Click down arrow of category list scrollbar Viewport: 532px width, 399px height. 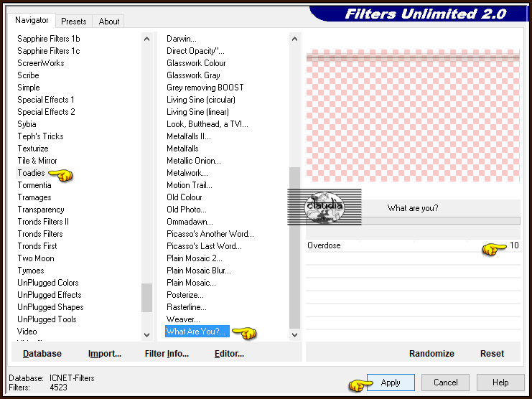coord(147,335)
